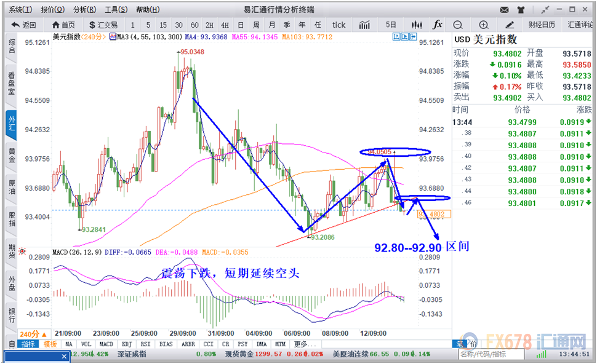Click the line chart type icon

pyautogui.click(x=364, y=25)
